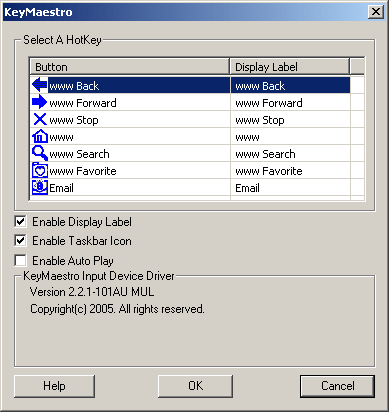Image resolution: width=389 pixels, height=412 pixels.
Task: Check the Enable Auto Play checkbox
Action: pyautogui.click(x=20, y=260)
